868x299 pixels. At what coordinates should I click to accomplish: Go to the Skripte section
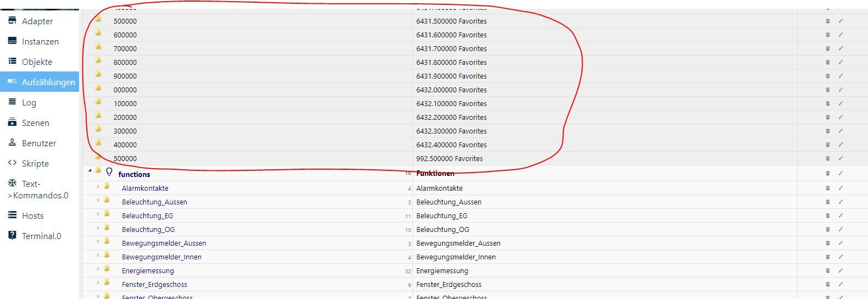click(x=35, y=163)
